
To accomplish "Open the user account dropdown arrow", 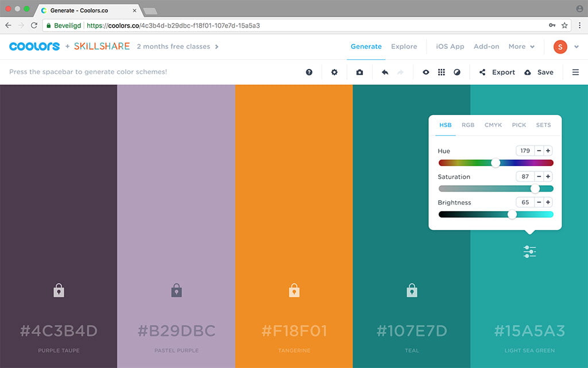I will point(576,47).
